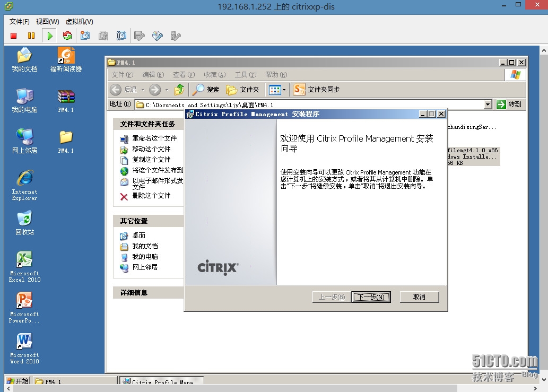Viewport: 548px width, 392px height.
Task: Click 搜索 search toolbar button
Action: click(206, 90)
